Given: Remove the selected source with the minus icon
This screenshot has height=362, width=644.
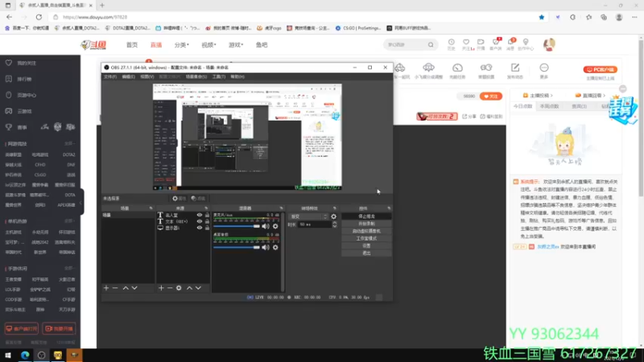Looking at the screenshot, I should point(170,288).
